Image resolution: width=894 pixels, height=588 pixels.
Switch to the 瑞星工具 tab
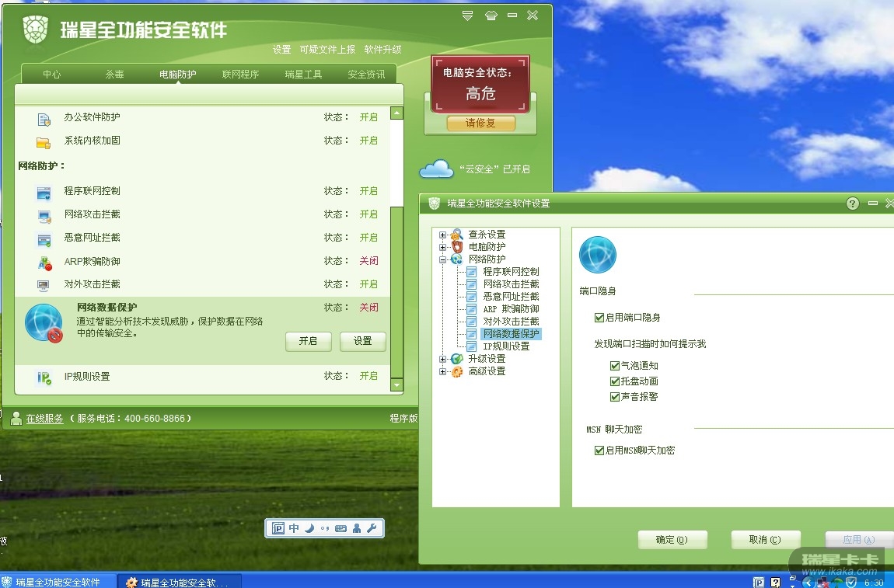303,74
